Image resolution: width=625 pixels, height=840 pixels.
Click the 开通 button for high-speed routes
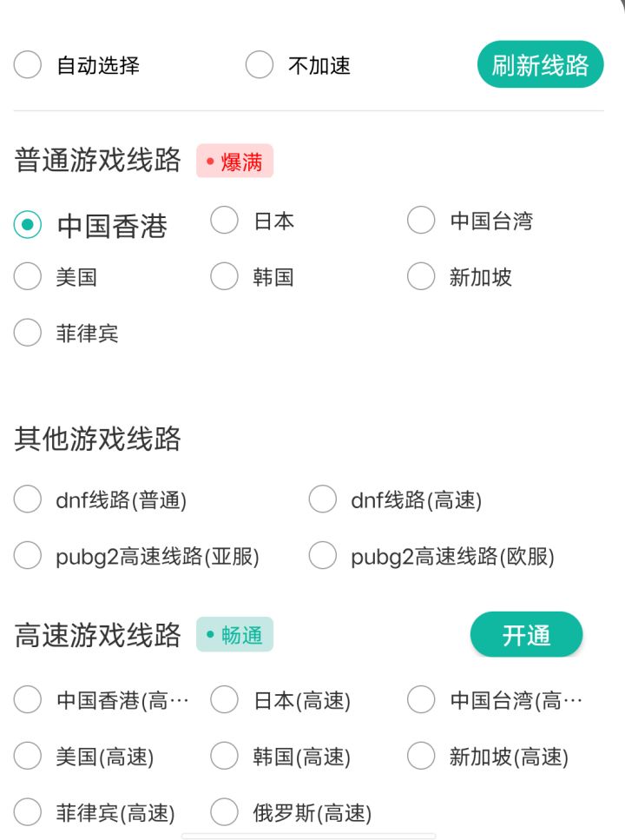(526, 635)
